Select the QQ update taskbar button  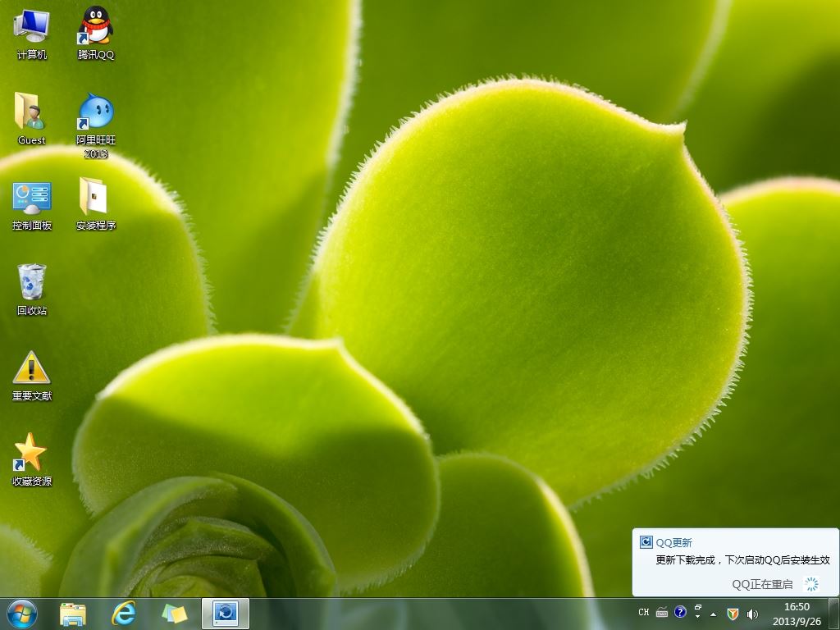point(225,614)
